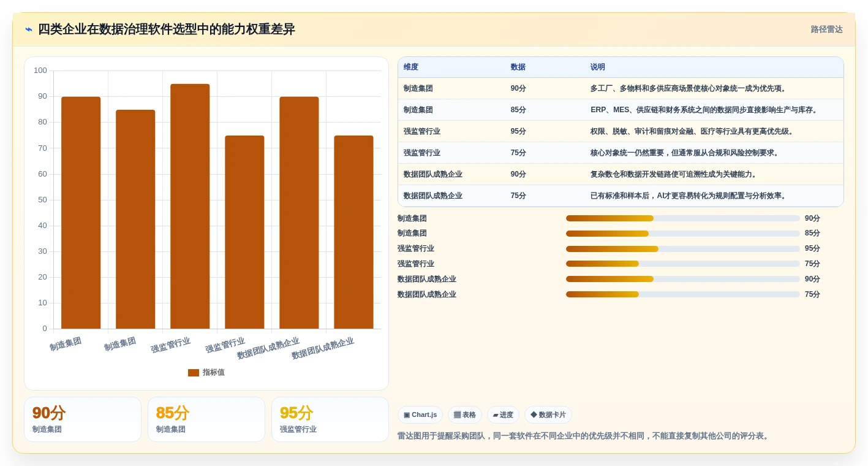The width and height of the screenshot is (868, 466).
Task: Click the lightning icon beside the page title
Action: click(x=29, y=29)
